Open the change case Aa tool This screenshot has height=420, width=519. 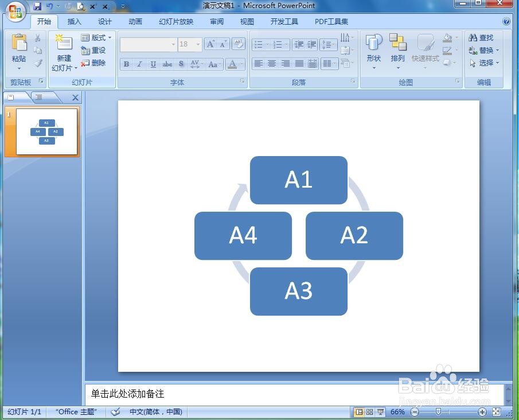(214, 64)
